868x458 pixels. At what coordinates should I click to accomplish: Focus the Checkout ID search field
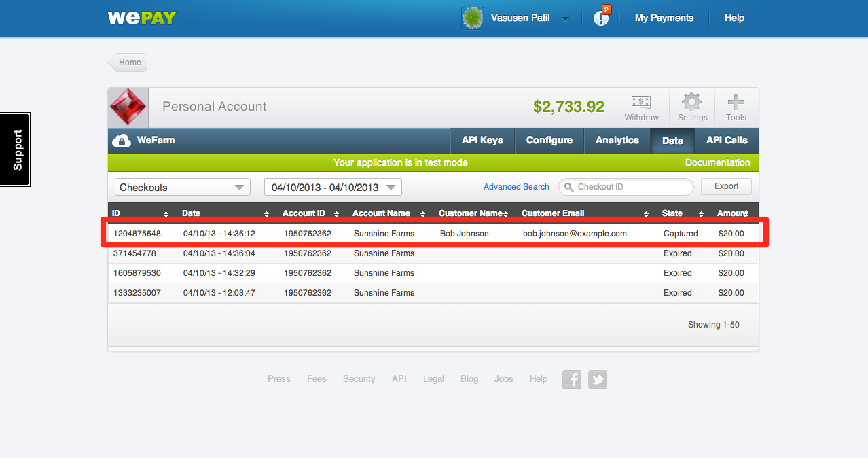626,187
